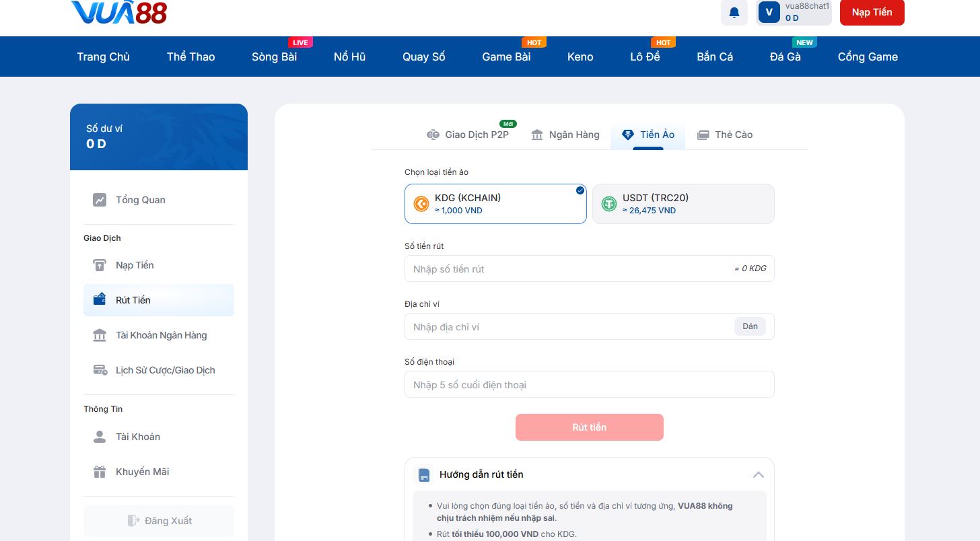Viewport: 980px width, 541px height.
Task: Click the Khuyến Mãi gift icon
Action: pyautogui.click(x=100, y=472)
